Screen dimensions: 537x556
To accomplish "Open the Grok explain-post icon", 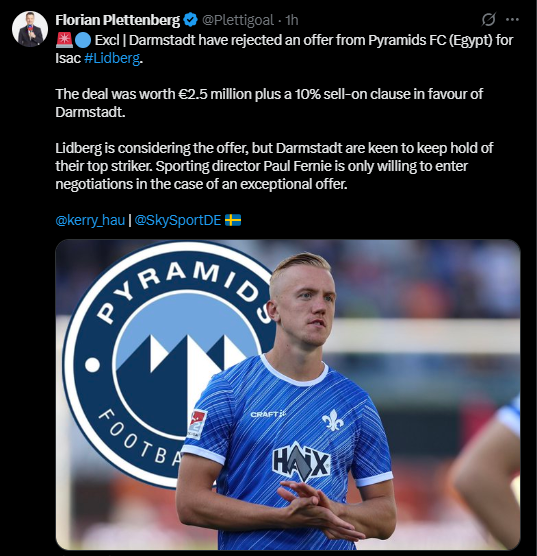I will (488, 20).
